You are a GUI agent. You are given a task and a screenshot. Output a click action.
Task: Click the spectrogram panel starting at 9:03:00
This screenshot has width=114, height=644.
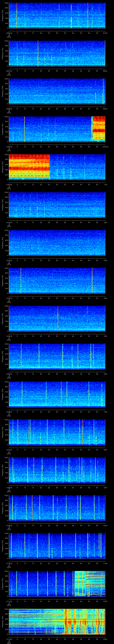(57, 280)
